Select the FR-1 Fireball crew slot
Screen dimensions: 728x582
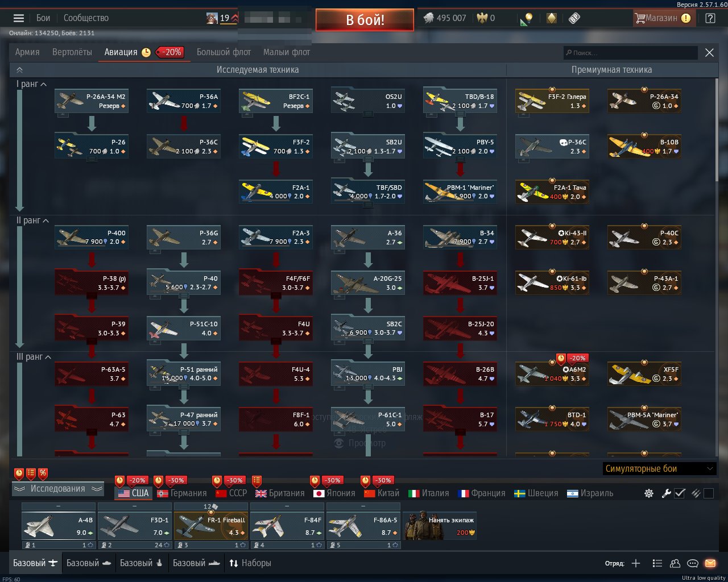coord(210,526)
